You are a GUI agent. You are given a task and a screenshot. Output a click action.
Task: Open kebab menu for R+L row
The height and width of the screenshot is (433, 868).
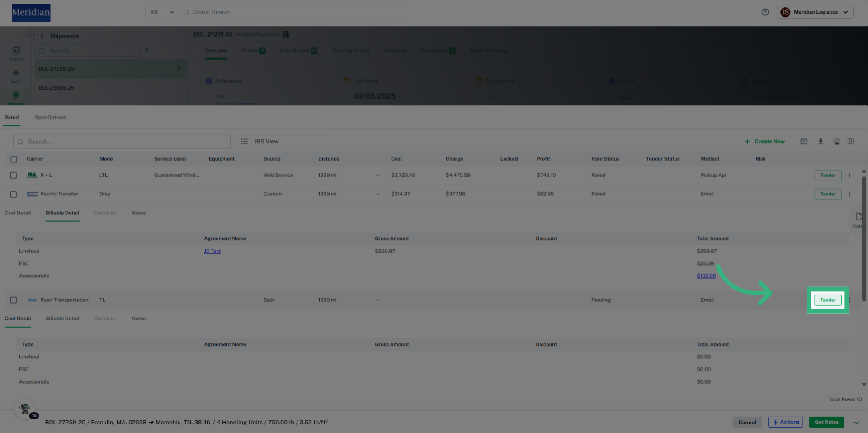850,176
